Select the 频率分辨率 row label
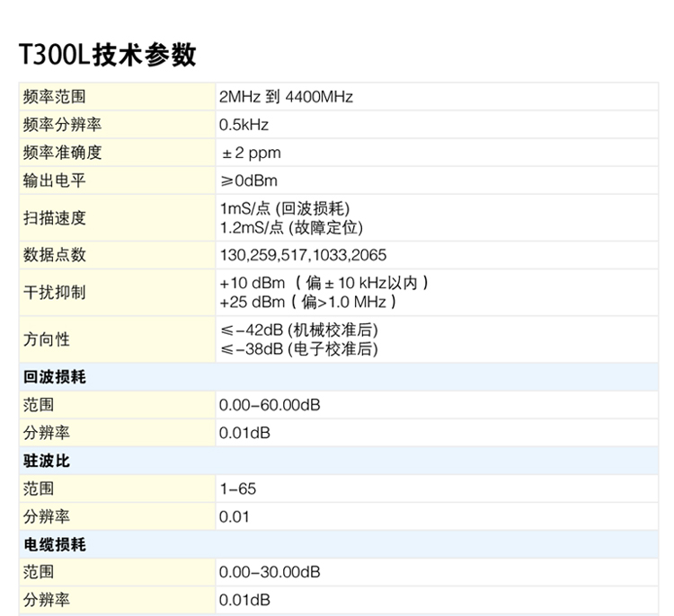 coord(62,125)
